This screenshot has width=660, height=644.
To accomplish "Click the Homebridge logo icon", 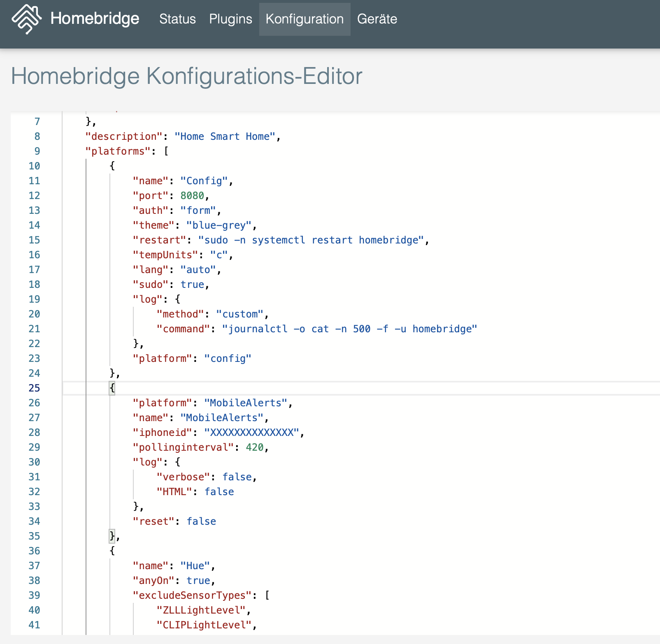I will [26, 19].
